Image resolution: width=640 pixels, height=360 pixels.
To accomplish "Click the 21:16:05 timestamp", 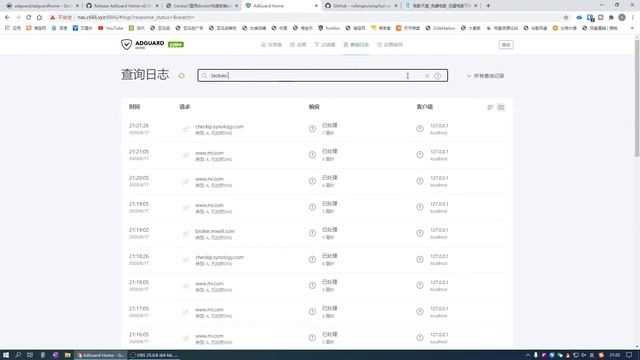I will [139, 335].
